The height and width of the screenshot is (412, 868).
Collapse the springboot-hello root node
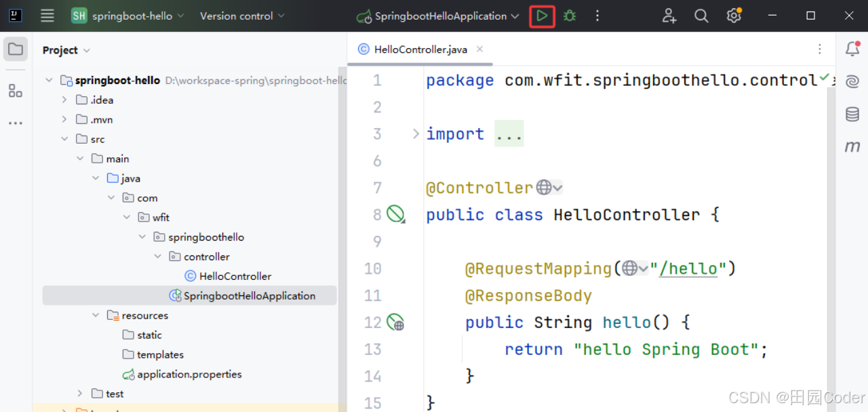49,80
